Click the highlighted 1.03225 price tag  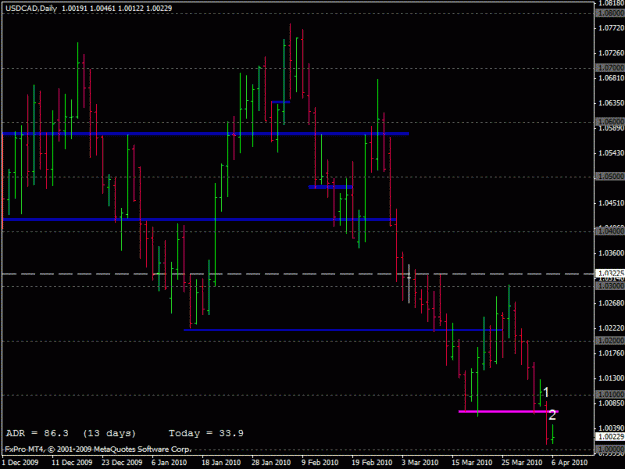tap(610, 273)
